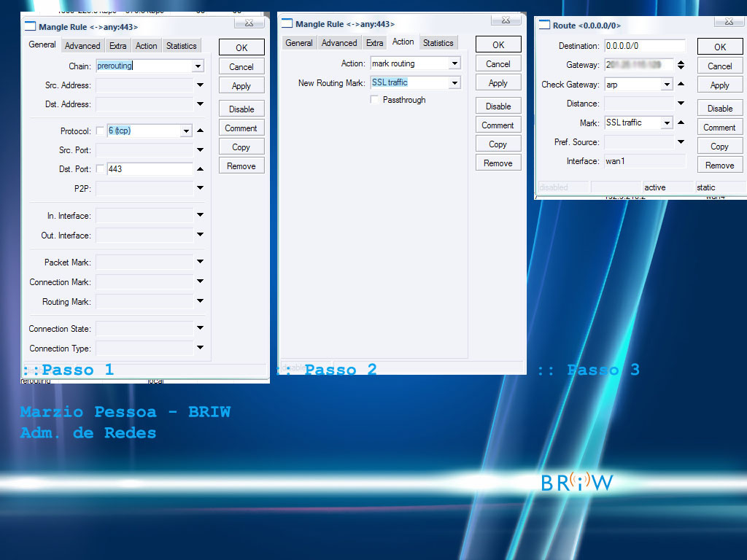Expand the Connection Mark field arrow
The width and height of the screenshot is (747, 560).
[200, 281]
